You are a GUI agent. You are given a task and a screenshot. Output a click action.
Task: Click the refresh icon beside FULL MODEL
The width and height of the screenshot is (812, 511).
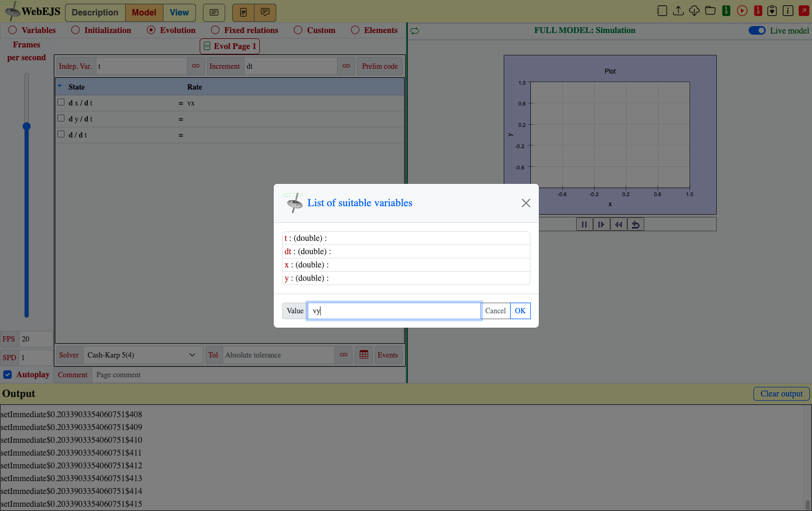pos(415,31)
